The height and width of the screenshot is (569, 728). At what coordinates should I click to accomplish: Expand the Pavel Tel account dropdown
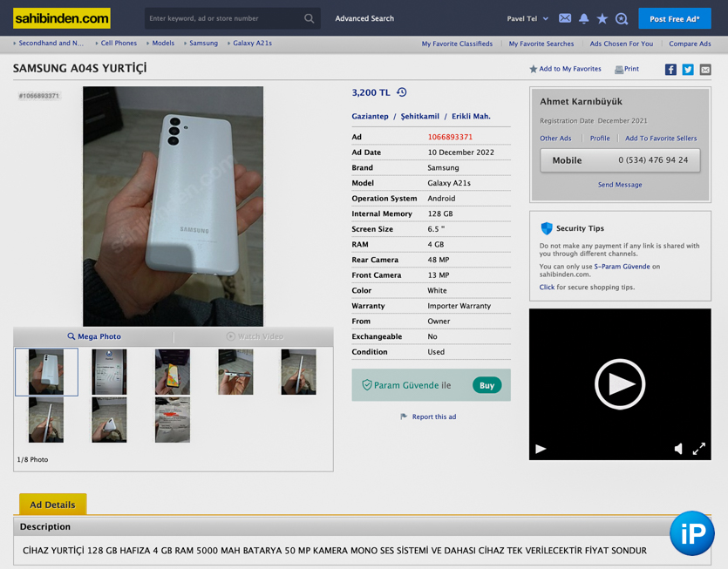(527, 18)
